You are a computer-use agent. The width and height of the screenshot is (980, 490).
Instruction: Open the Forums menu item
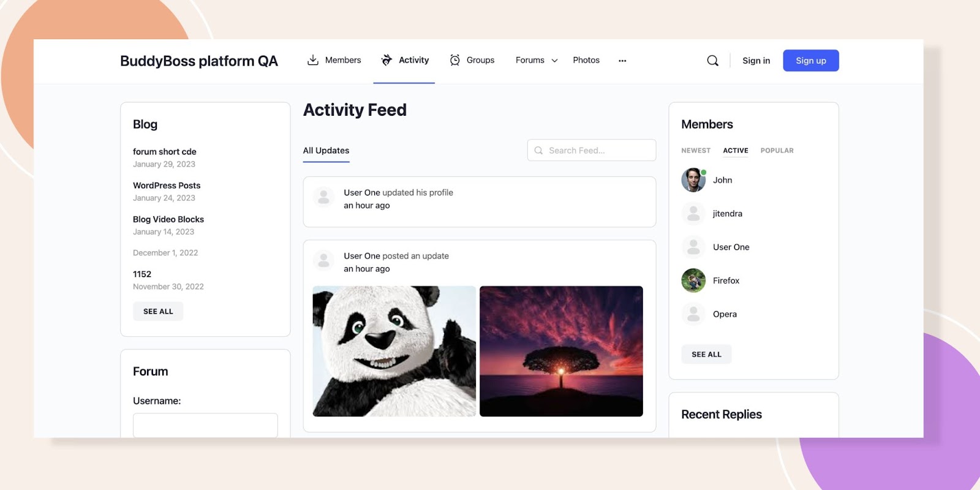[x=530, y=60]
